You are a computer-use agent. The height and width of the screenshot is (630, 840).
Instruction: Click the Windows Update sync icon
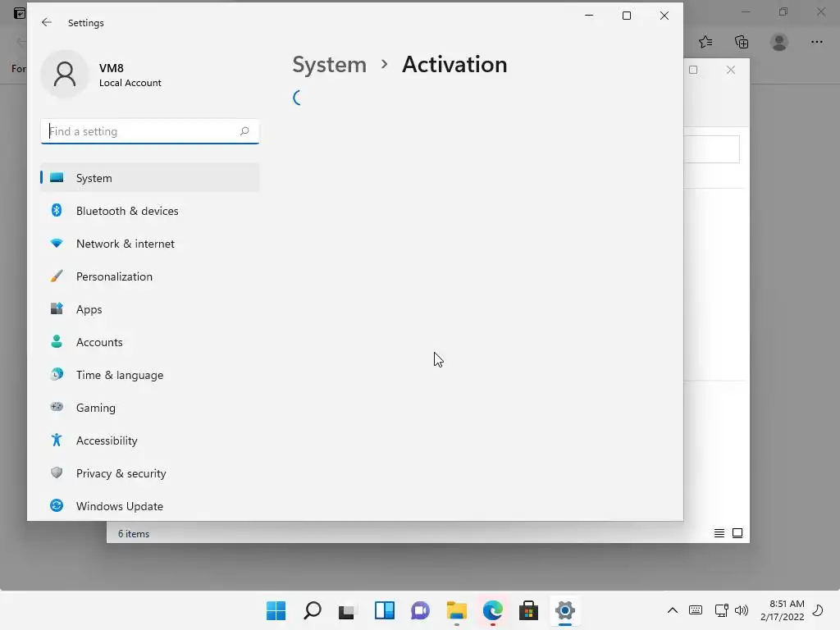[57, 505]
